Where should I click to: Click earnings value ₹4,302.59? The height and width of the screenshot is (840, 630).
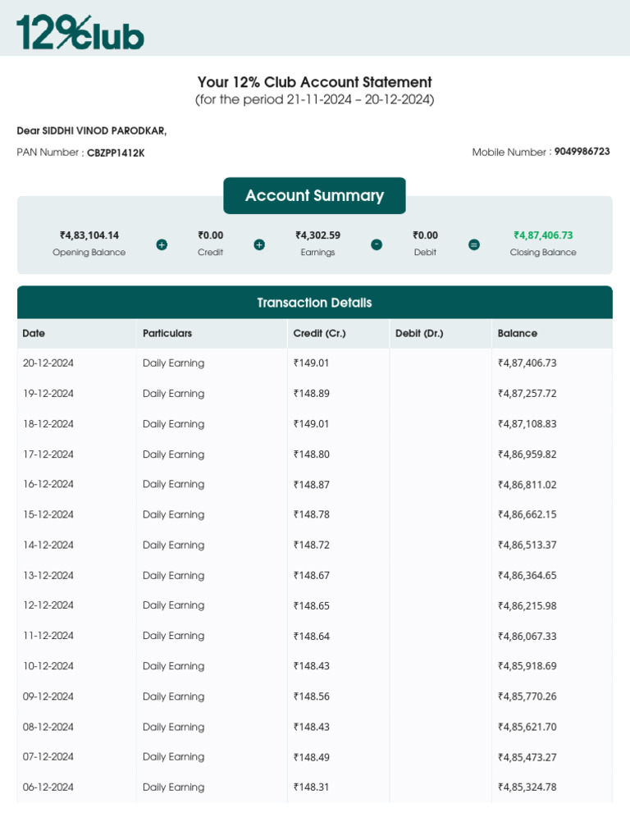pyautogui.click(x=317, y=235)
